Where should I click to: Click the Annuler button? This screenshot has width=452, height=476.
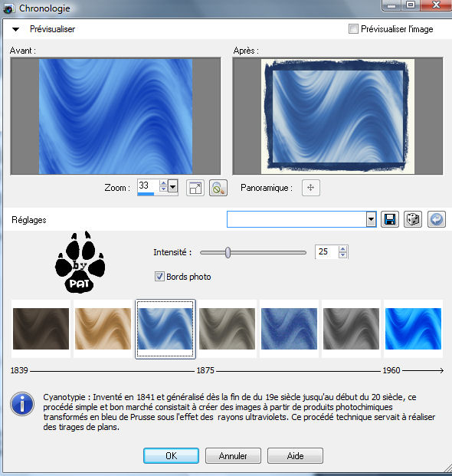(233, 455)
